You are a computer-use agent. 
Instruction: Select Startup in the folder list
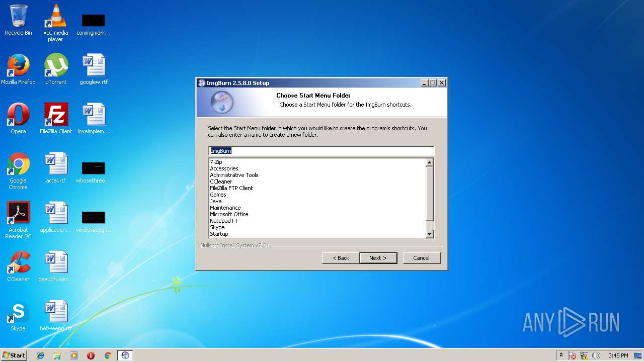(219, 234)
